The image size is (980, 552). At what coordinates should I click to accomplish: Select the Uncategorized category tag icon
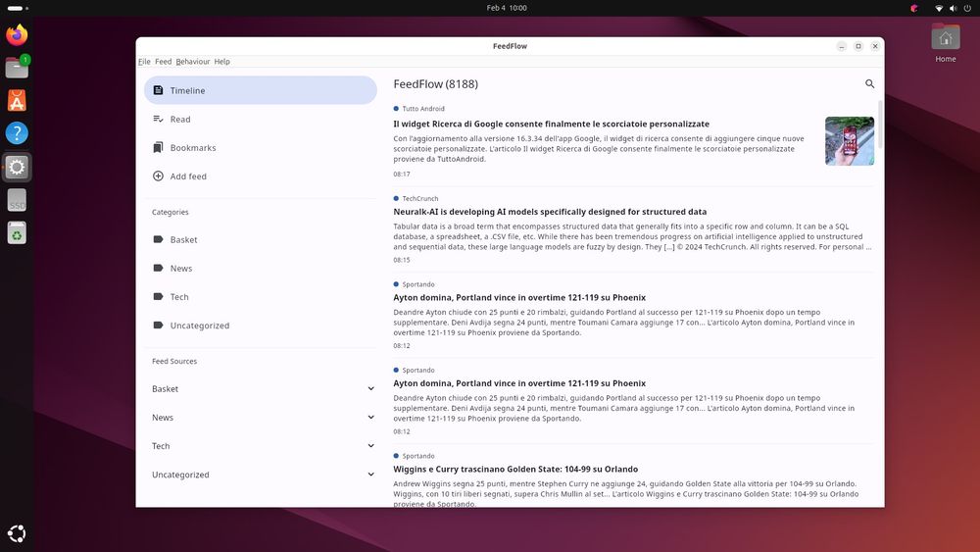[158, 326]
